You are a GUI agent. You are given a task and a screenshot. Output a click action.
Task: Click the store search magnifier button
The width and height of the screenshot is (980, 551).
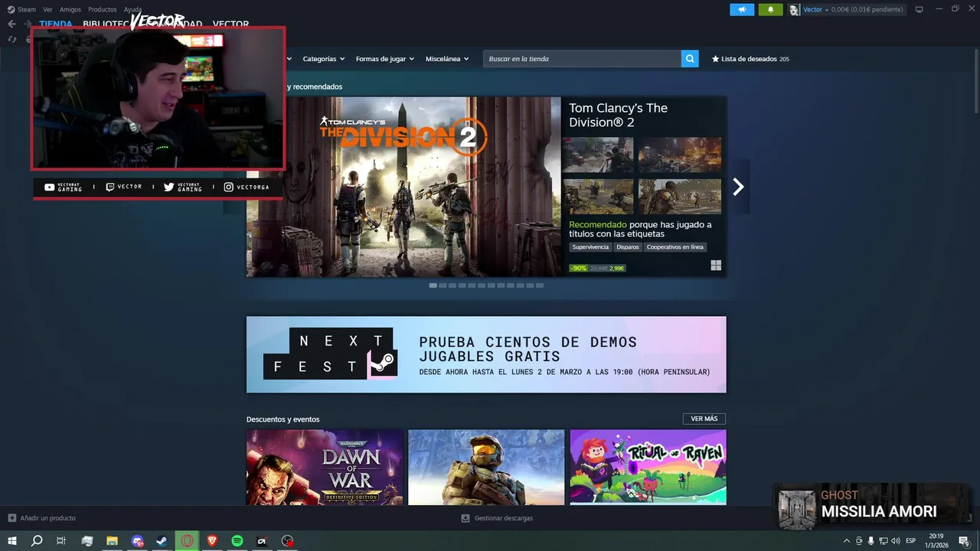690,59
